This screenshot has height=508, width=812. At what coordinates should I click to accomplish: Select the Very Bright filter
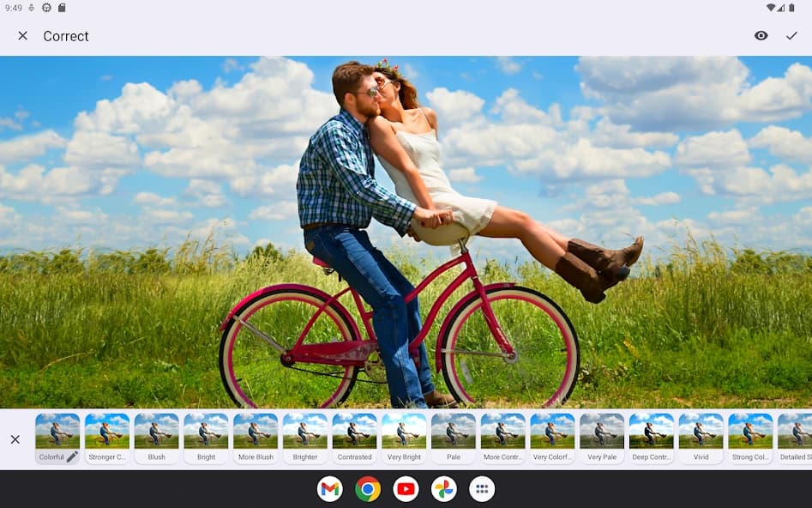tap(404, 436)
